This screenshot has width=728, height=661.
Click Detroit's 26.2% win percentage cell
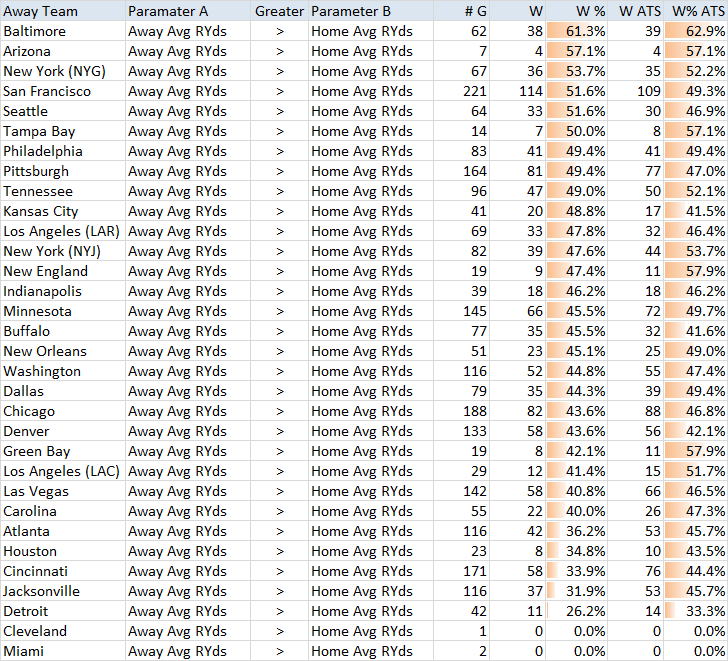(577, 610)
